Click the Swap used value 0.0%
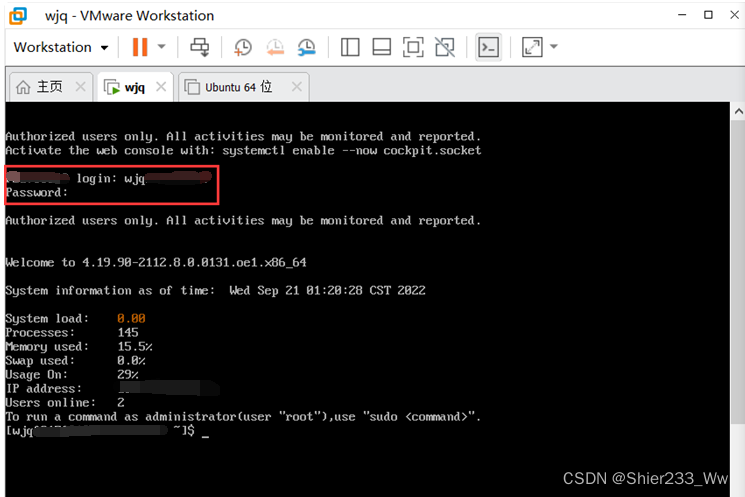 [131, 361]
